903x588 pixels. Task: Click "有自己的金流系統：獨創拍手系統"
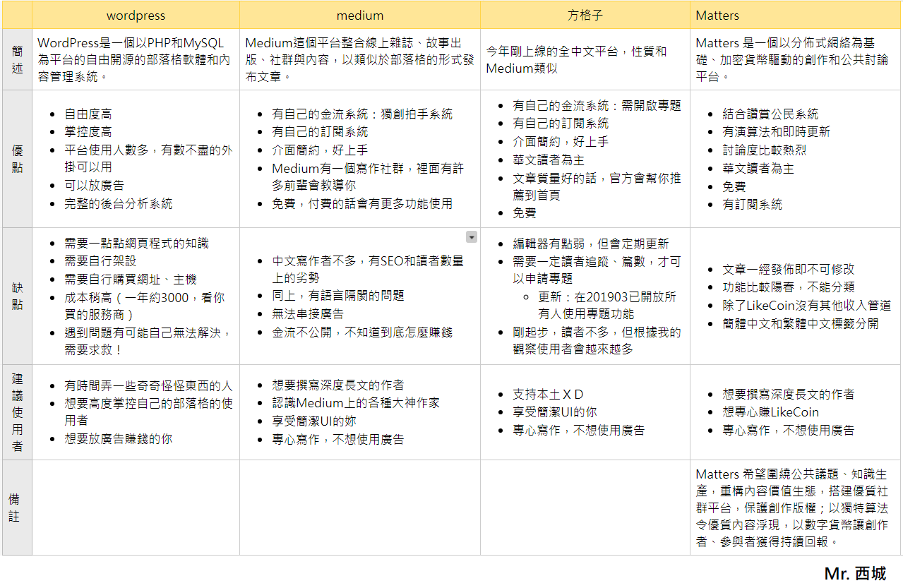coord(362,114)
